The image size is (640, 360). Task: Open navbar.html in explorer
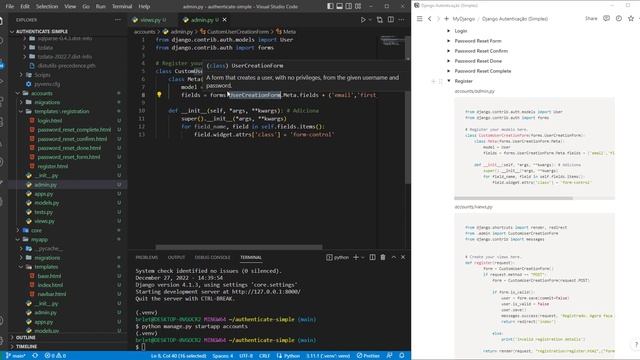pyautogui.click(x=51, y=294)
